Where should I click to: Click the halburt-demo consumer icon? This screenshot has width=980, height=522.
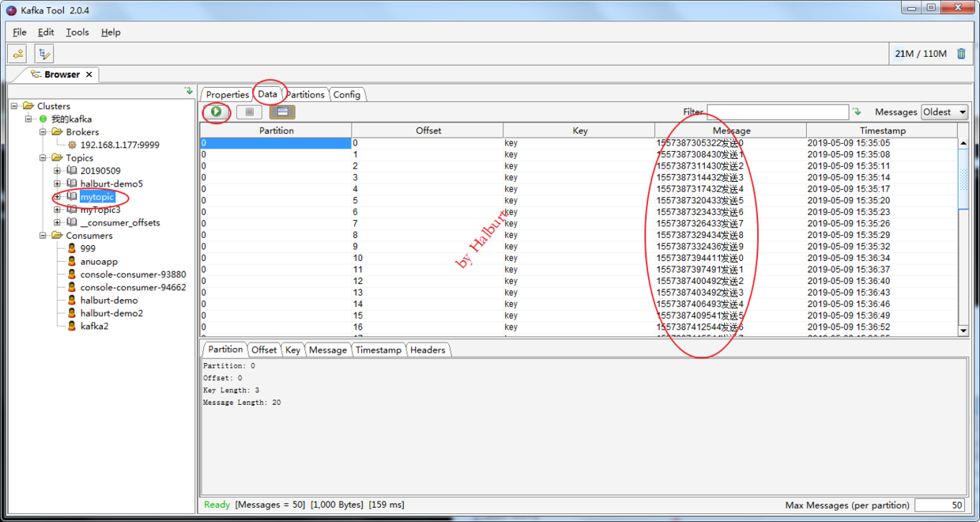(71, 300)
